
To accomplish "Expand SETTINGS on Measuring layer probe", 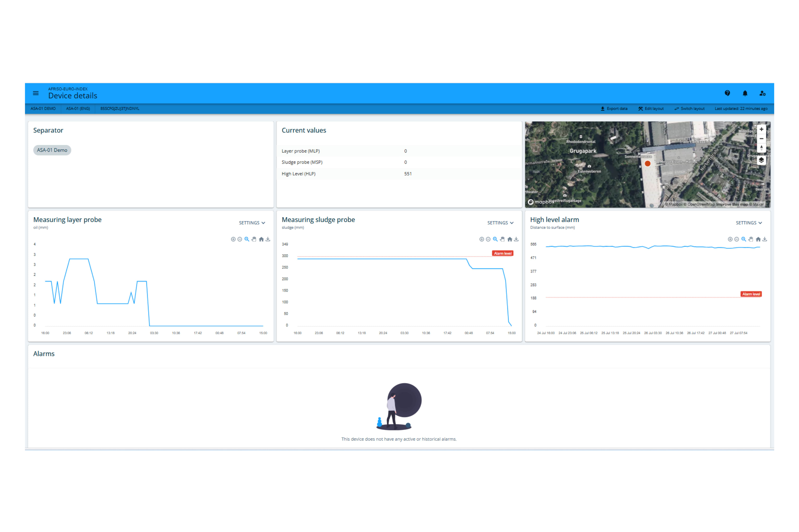I will [x=252, y=223].
